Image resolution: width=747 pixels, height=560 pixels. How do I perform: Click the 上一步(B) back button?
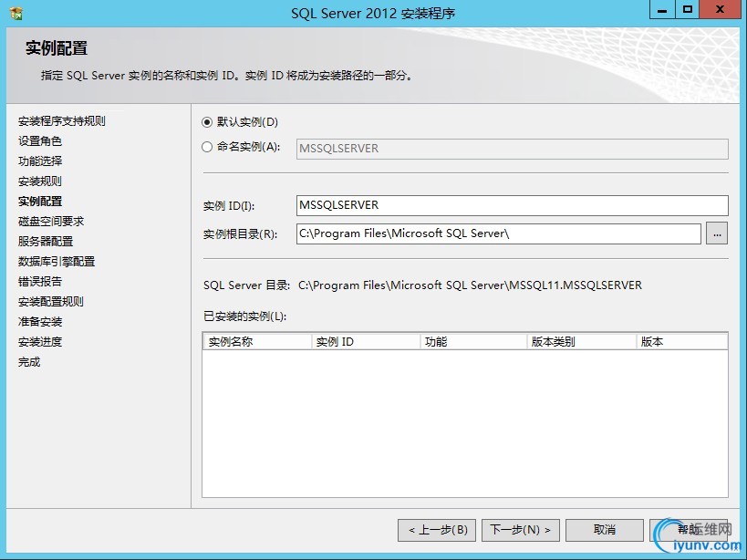(x=437, y=530)
